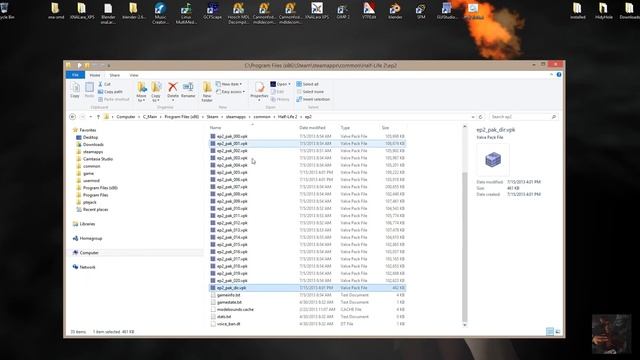Viewport: 640px width, 360px height.
Task: Click the Valve Pack File preview thumbnail
Action: tap(493, 160)
